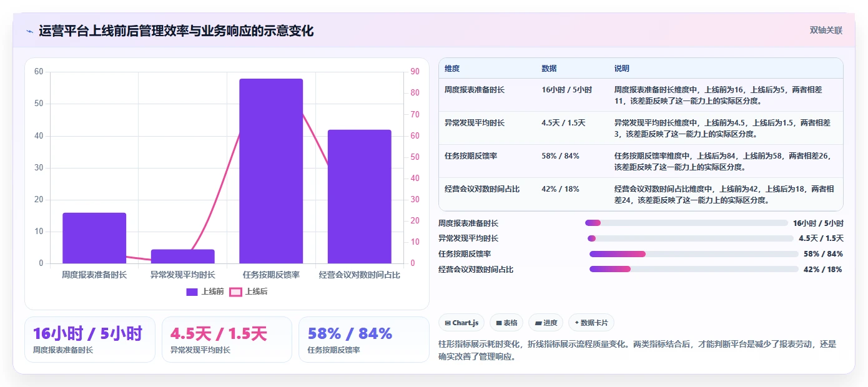This screenshot has height=387, width=868.
Task: Click the 进度 chip
Action: tap(546, 323)
